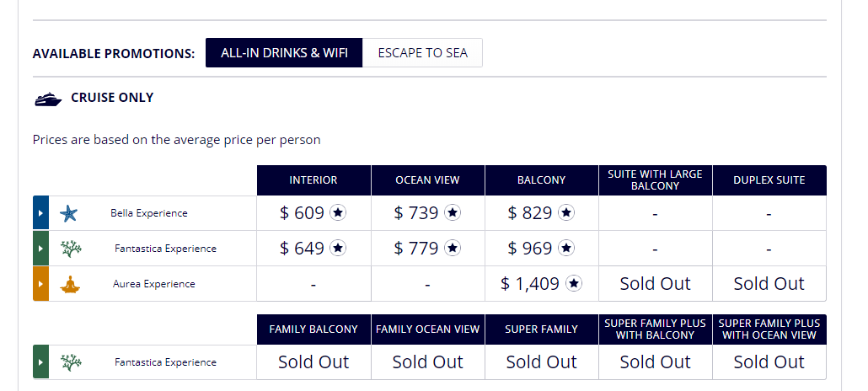868x391 pixels.
Task: Click the star icon next to $739 Ocean View
Action: 453,213
